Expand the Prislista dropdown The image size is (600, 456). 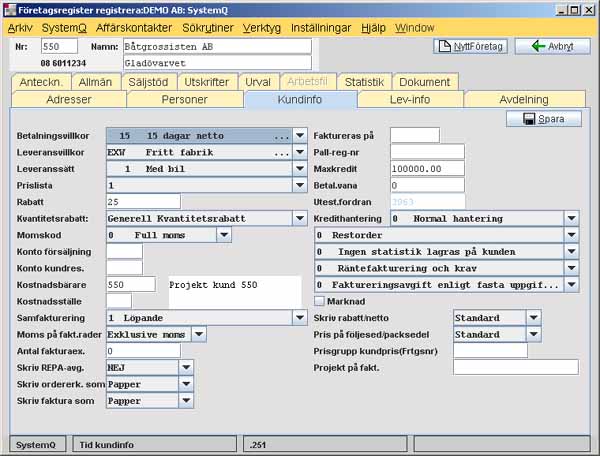click(300, 186)
